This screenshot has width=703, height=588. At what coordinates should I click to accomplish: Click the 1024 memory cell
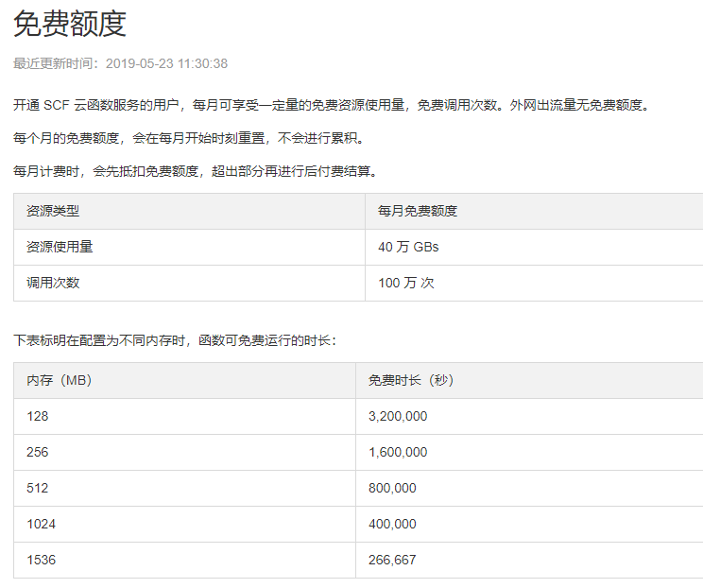(184, 524)
